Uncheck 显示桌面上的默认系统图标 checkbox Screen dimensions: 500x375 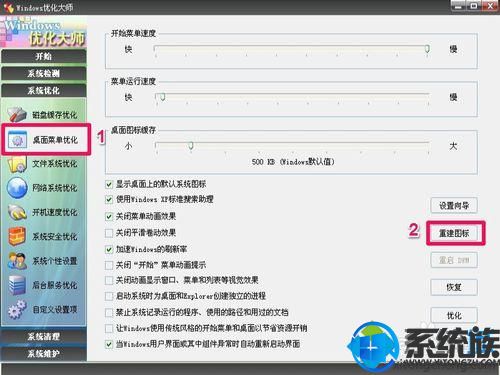point(109,184)
